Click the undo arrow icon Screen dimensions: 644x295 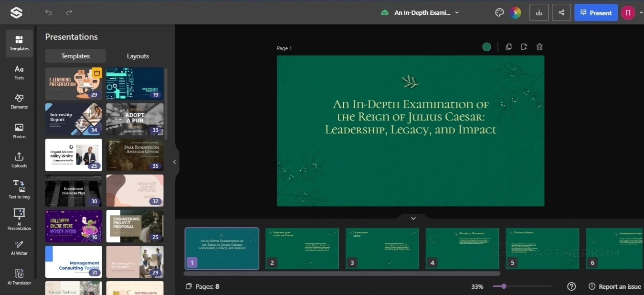[48, 12]
